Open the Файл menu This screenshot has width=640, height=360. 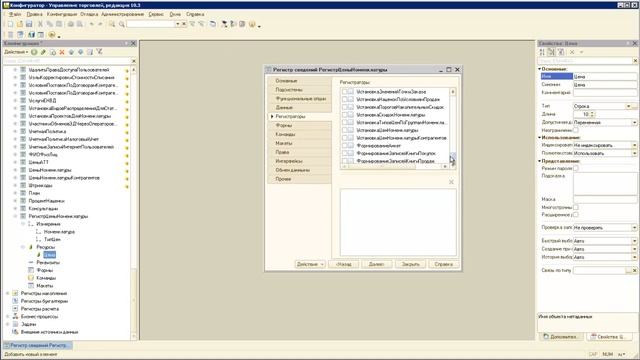(15, 14)
